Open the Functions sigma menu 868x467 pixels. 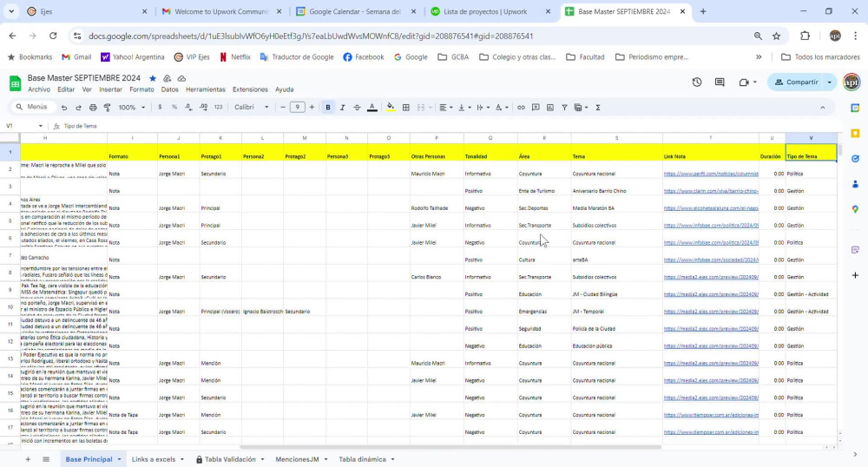598,108
